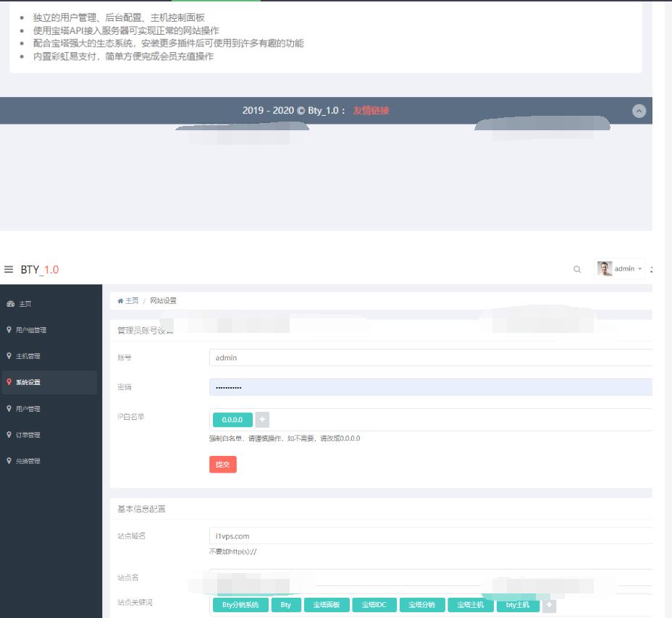Click the dashboard icon beside 主页

point(12,304)
